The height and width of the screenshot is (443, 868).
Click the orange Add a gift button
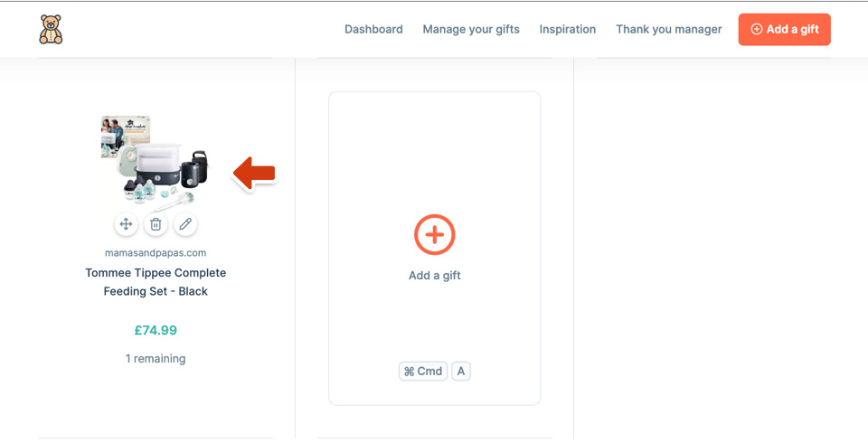tap(785, 29)
